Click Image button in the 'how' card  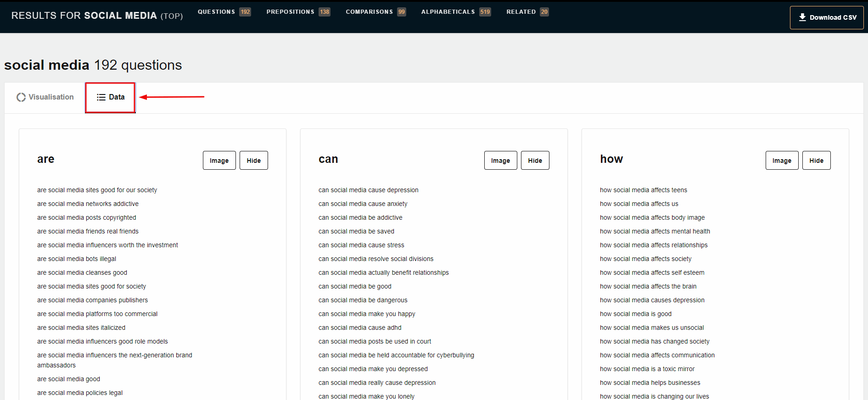[x=782, y=161]
